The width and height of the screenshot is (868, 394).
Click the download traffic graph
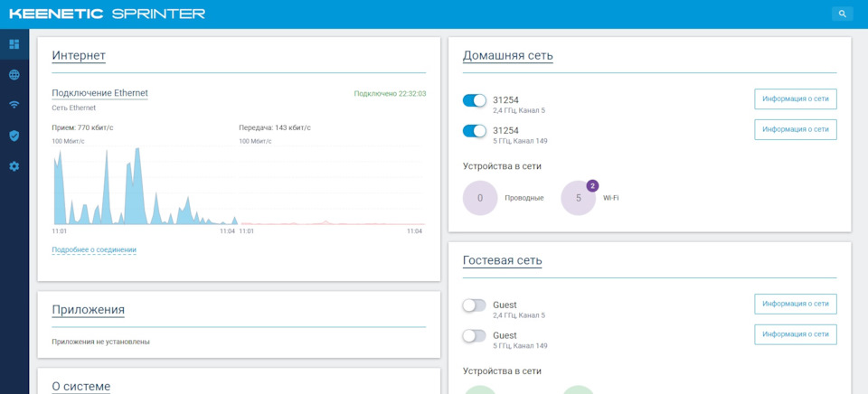coord(145,185)
